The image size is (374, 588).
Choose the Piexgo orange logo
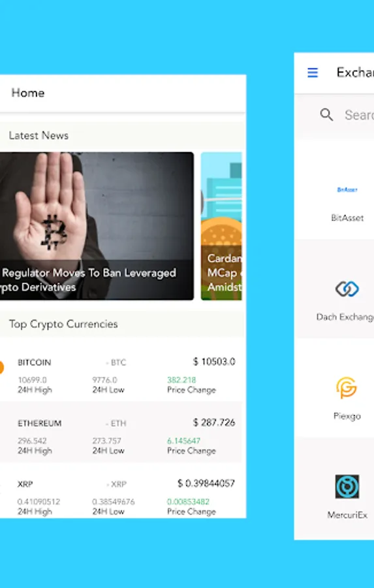(x=347, y=387)
